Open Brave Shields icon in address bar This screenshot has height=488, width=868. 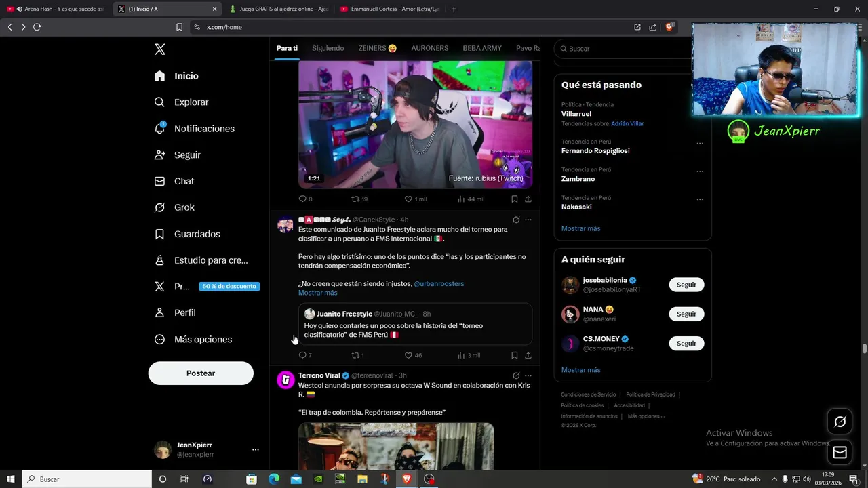point(669,27)
